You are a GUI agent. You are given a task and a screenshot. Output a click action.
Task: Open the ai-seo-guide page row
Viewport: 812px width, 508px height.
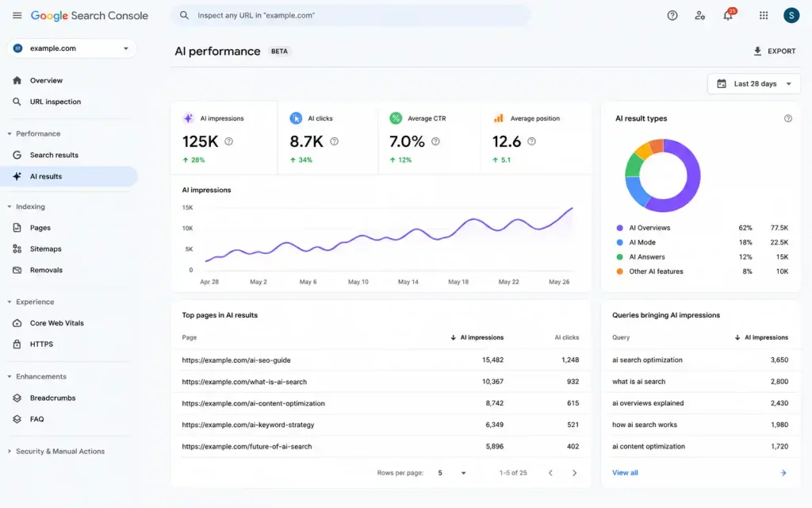pyautogui.click(x=380, y=360)
